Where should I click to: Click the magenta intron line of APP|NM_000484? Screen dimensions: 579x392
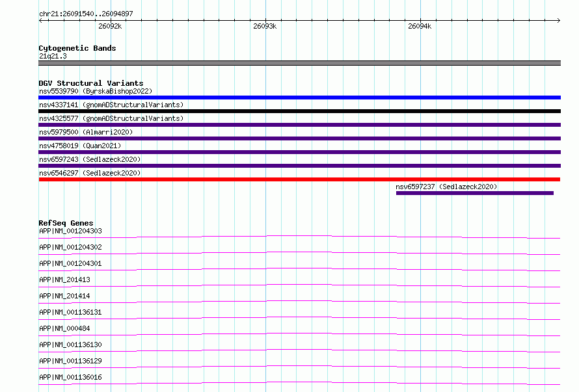pyautogui.click(x=299, y=333)
